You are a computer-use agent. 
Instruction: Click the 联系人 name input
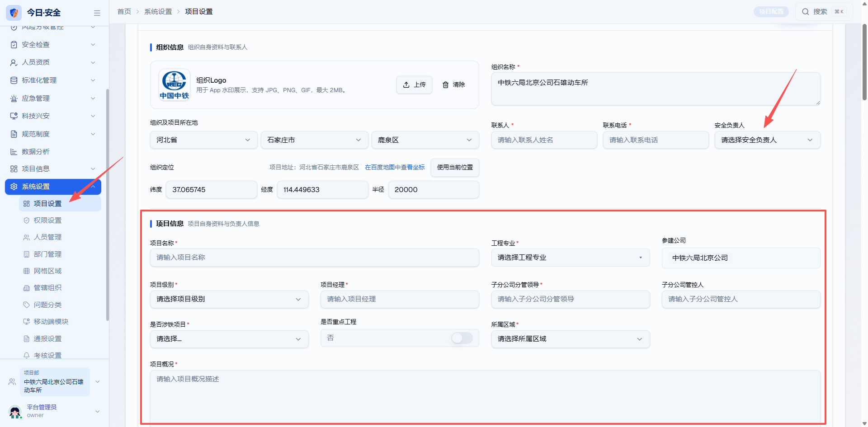point(544,140)
